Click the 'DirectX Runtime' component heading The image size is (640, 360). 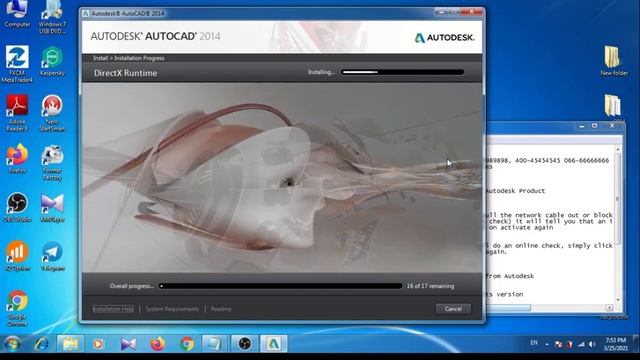pos(125,73)
